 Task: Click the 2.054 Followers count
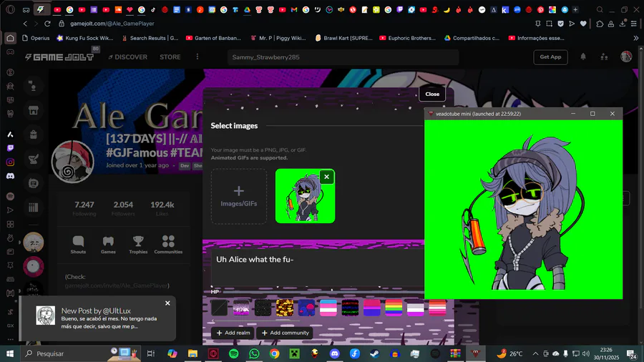pyautogui.click(x=123, y=207)
